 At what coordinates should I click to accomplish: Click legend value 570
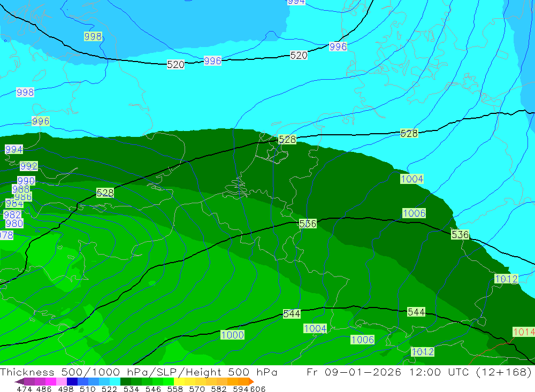197,389
